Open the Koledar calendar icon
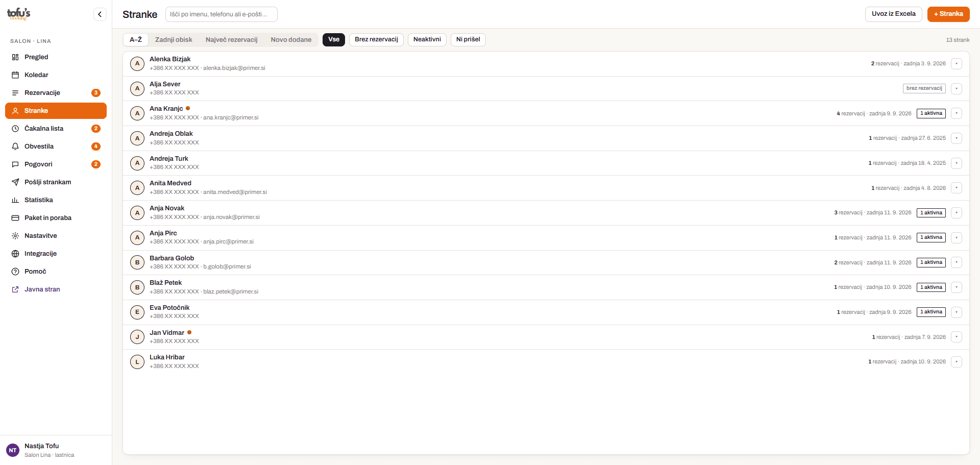The image size is (980, 465). (15, 75)
